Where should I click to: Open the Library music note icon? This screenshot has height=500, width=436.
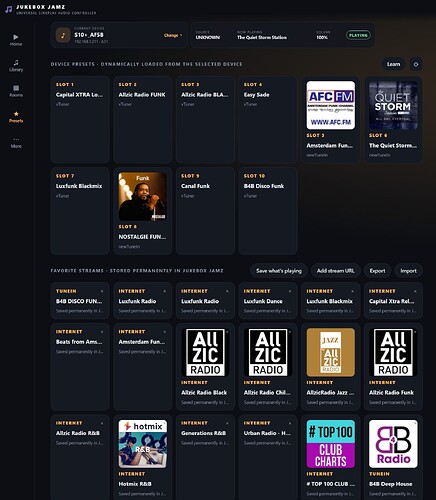[16, 62]
